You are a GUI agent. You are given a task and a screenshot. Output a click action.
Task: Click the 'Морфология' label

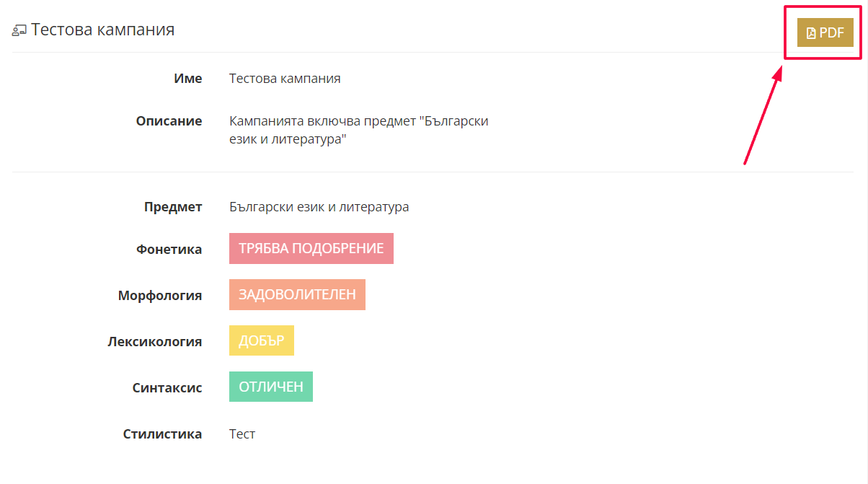pos(160,296)
